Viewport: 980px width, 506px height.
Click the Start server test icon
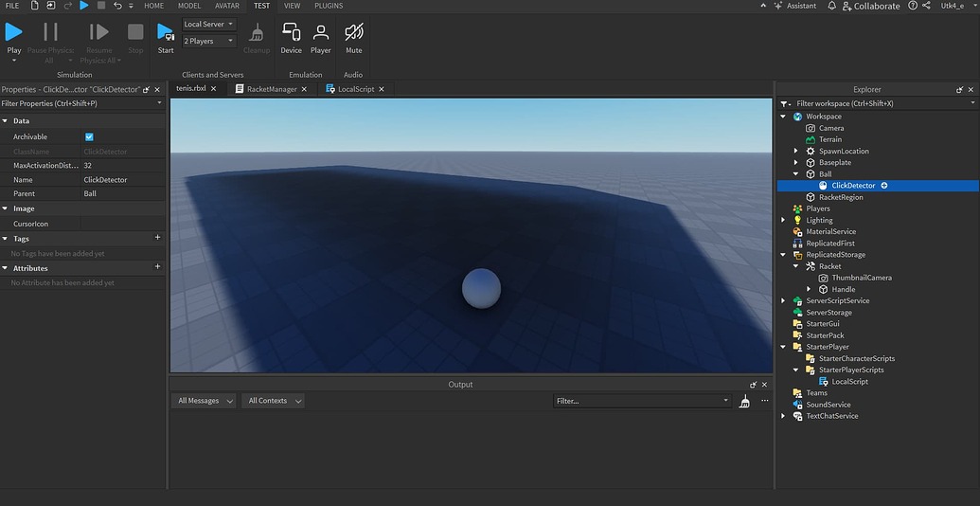tap(166, 32)
